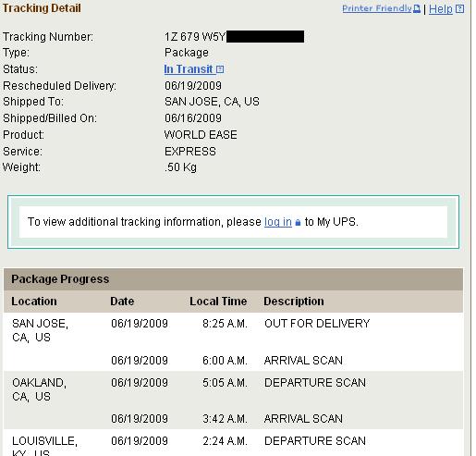Click the Rescheduled Delivery date 06/19/2009
Viewport: 476px width, 456px height.
193,86
